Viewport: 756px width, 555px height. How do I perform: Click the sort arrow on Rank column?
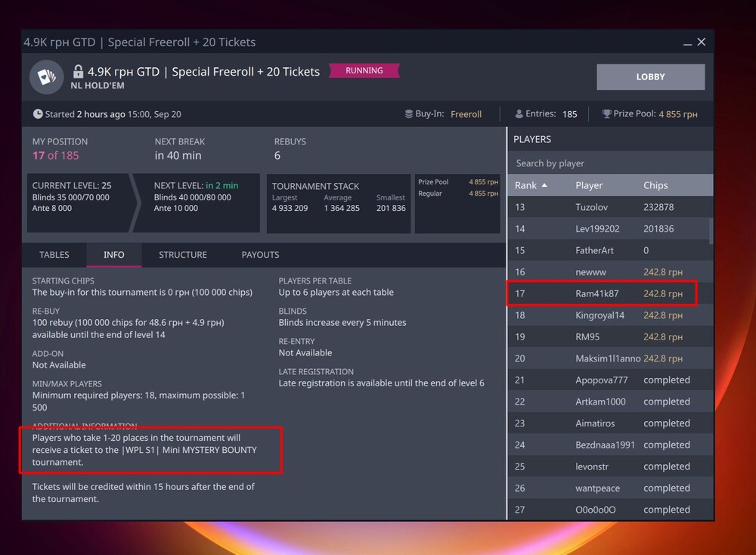(544, 185)
